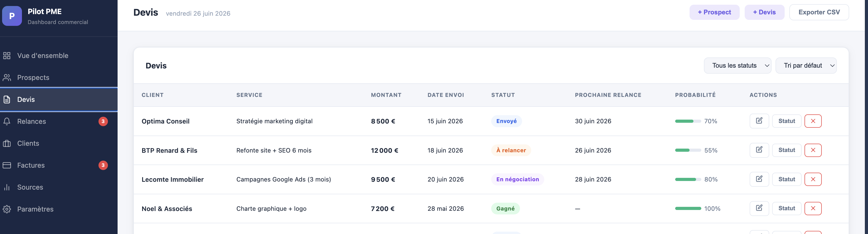Click the Devis document icon in sidebar
The height and width of the screenshot is (234, 868).
pyautogui.click(x=7, y=99)
